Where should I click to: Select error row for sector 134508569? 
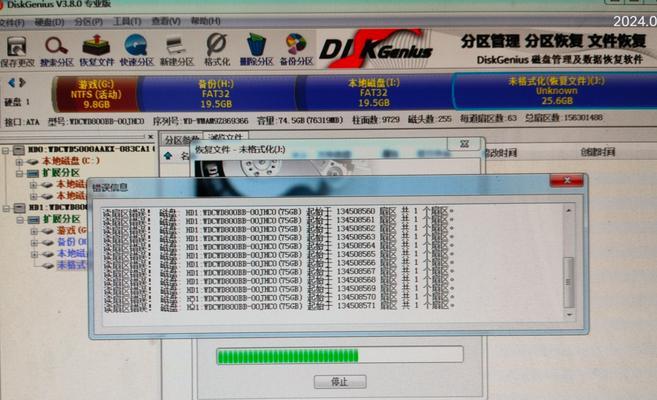[278, 289]
